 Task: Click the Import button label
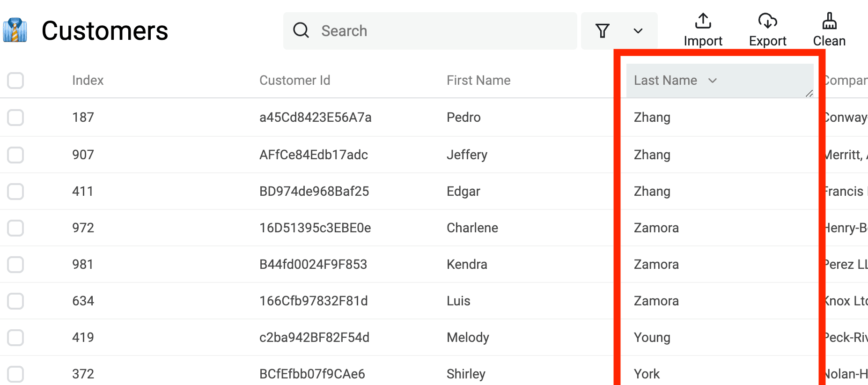tap(703, 41)
